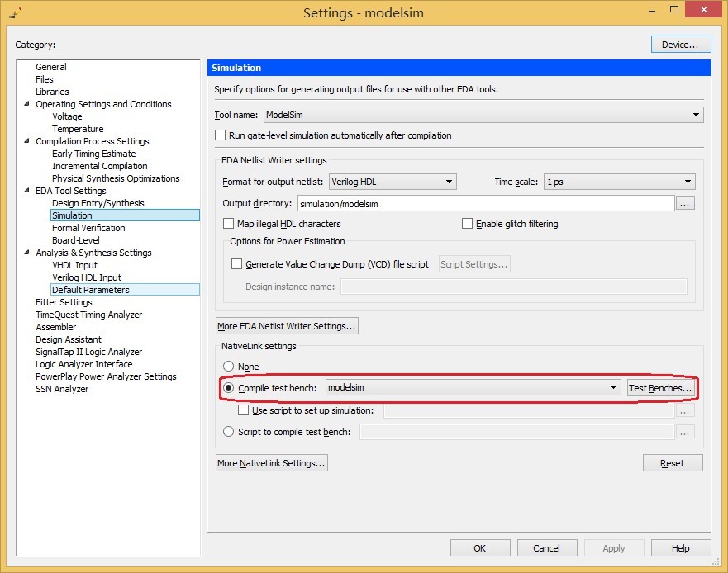Enable Run gate-level simulation automatically checkbox
728x573 pixels.
pyautogui.click(x=221, y=135)
